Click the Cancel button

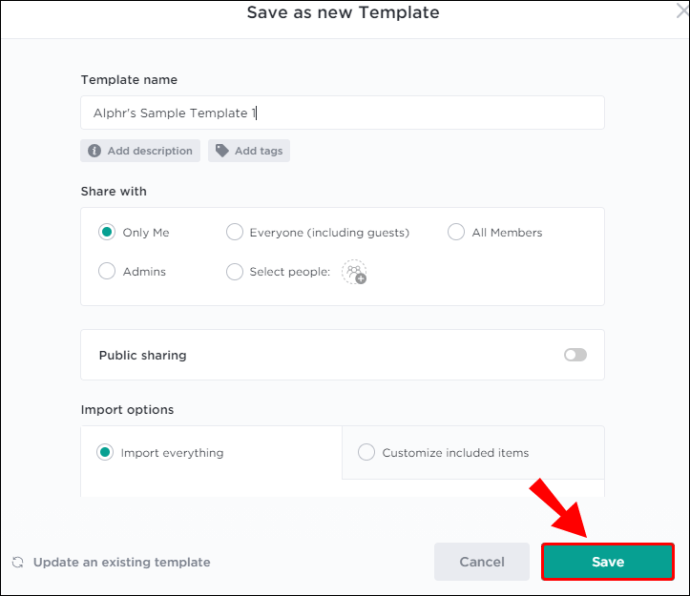point(482,562)
